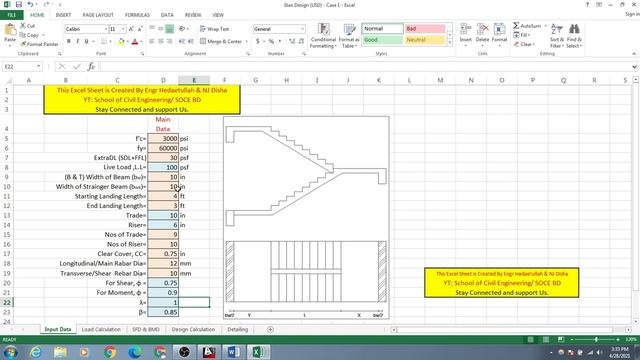Viewport: 640px width, 360px height.
Task: Increase font size with larger A icon
Action: pos(131,29)
